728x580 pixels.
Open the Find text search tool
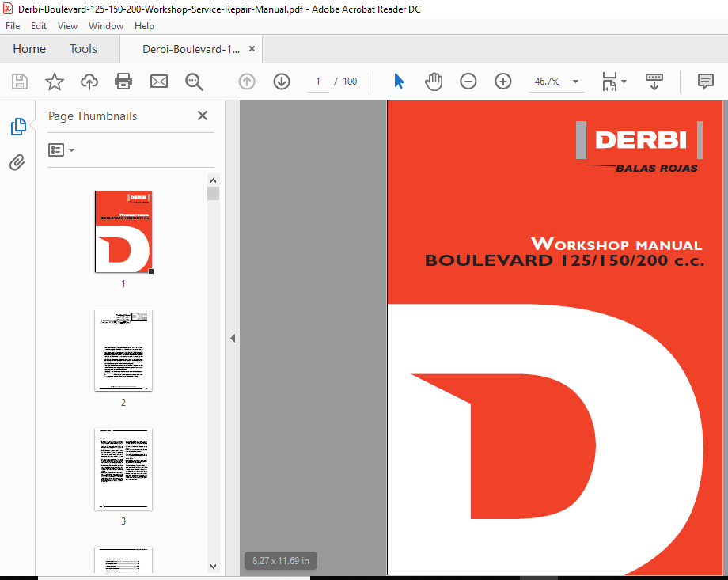pos(194,82)
